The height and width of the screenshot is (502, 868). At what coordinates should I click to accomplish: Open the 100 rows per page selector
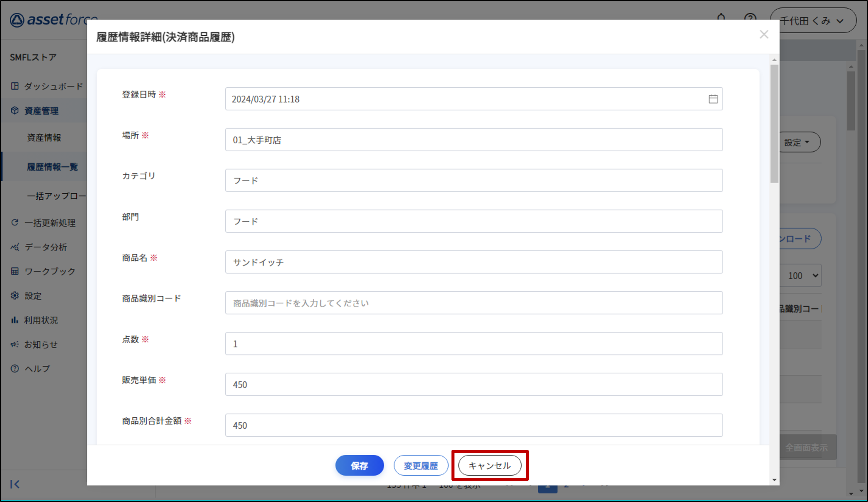click(802, 275)
